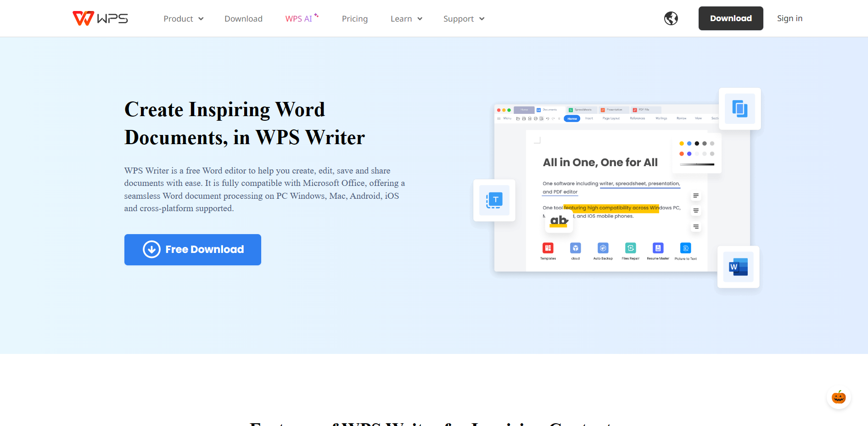Expand the Product dropdown menu
This screenshot has width=868, height=426.
(x=183, y=19)
